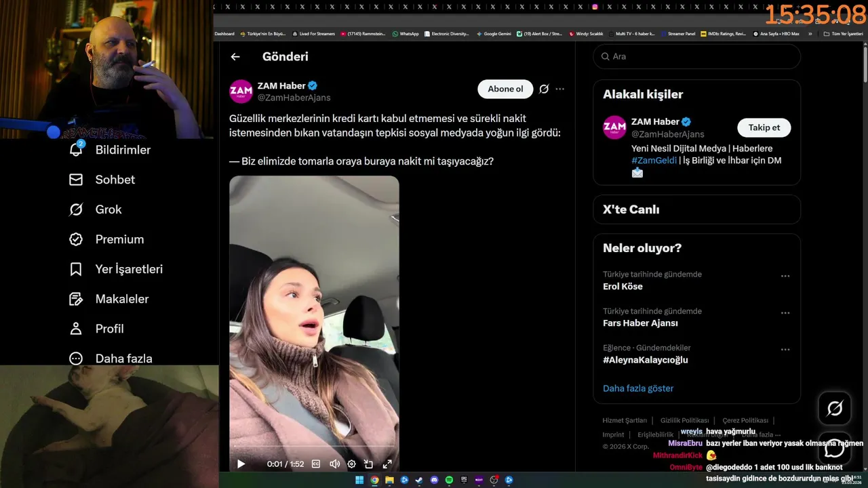Switch to Chrome in the taskbar
Image resolution: width=868 pixels, height=488 pixels.
point(374,480)
